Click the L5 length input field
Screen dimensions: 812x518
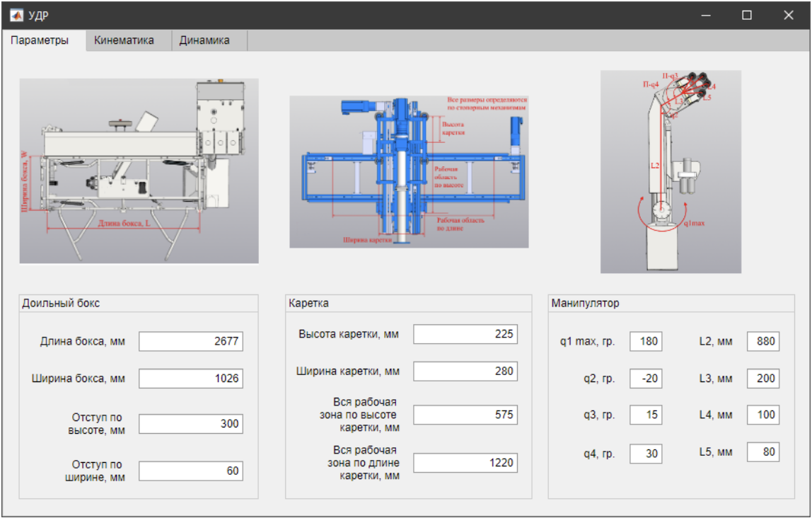[762, 452]
